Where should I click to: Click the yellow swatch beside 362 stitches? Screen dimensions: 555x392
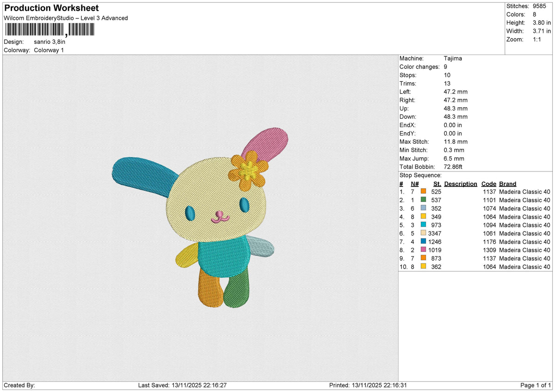click(423, 266)
